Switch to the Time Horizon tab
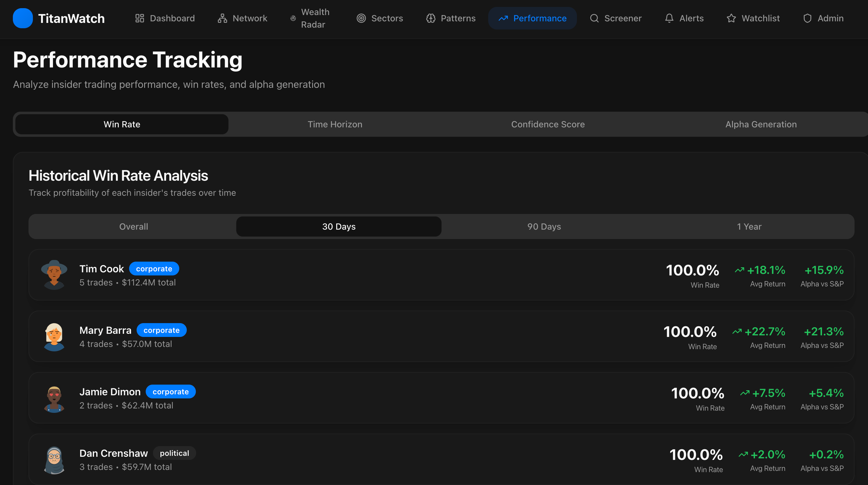Image resolution: width=868 pixels, height=485 pixels. [x=335, y=124]
